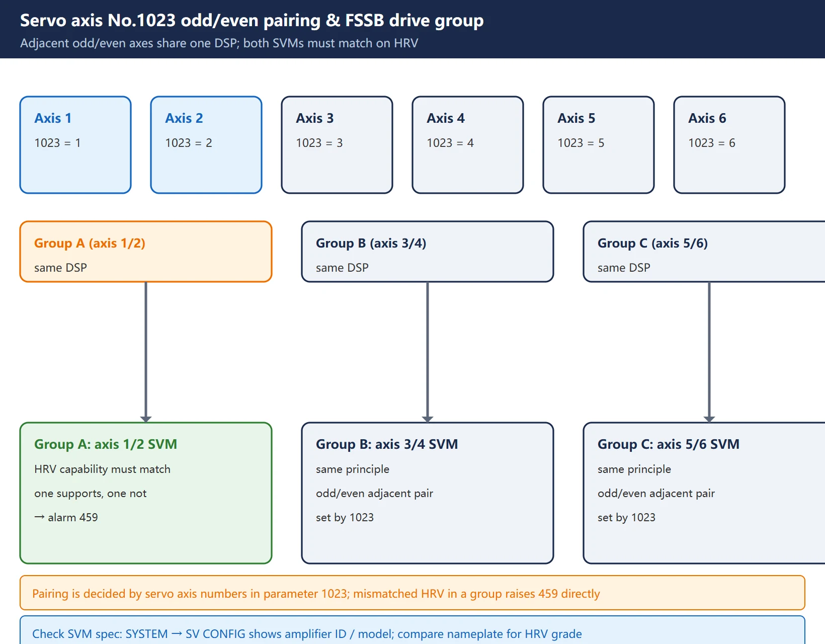Click the '1023 = 2' value
Screen dimensions: 825x644
point(189,143)
